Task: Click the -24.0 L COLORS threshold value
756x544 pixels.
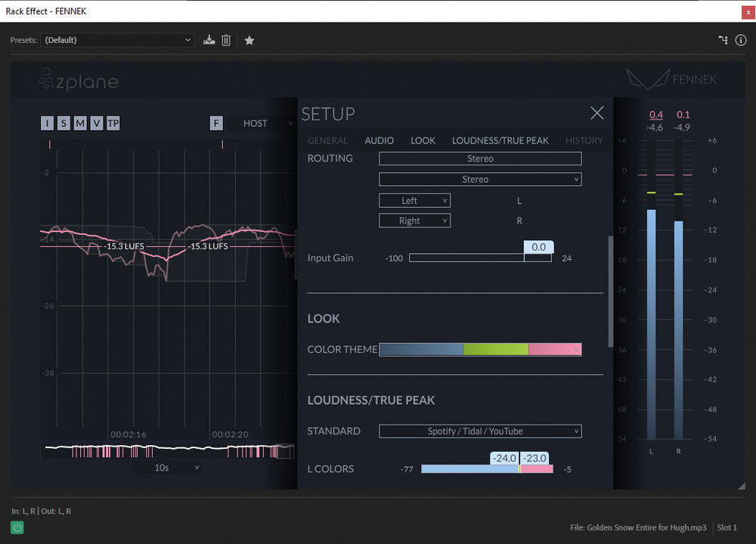Action: click(x=504, y=458)
